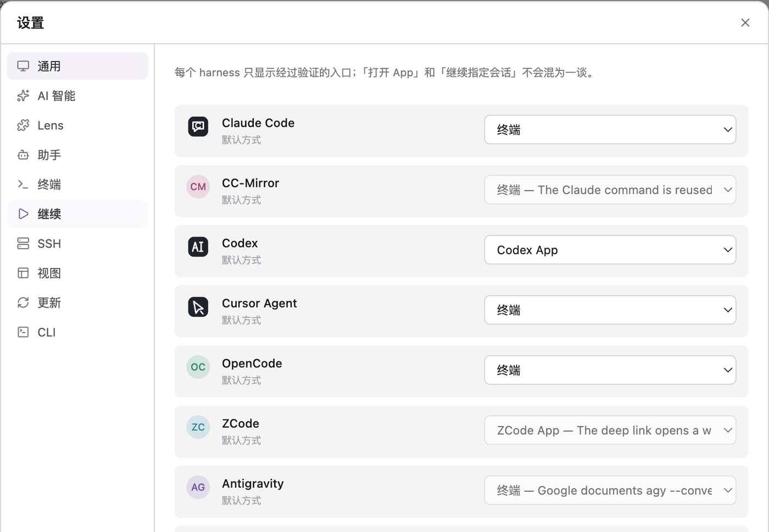Click the AI 智能 sparkle icon
769x532 pixels.
[x=23, y=96]
